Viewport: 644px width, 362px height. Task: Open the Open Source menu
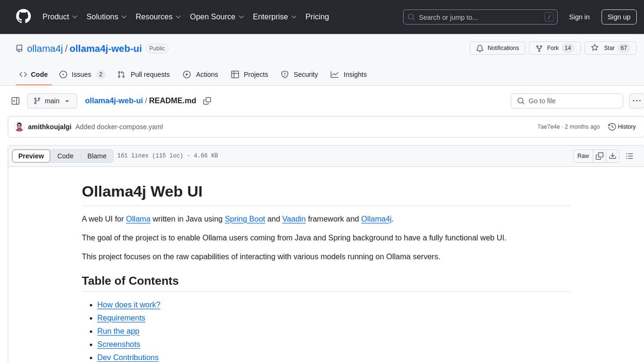tap(217, 17)
